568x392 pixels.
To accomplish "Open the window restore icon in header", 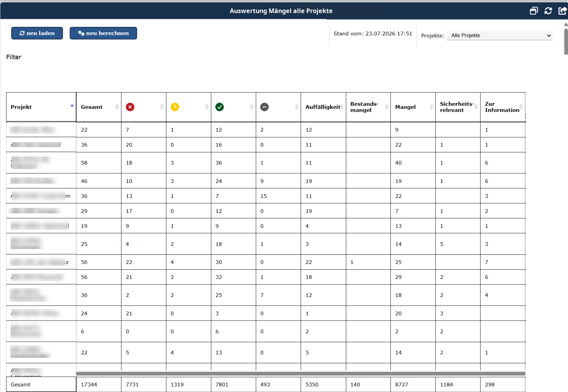I will coord(534,11).
